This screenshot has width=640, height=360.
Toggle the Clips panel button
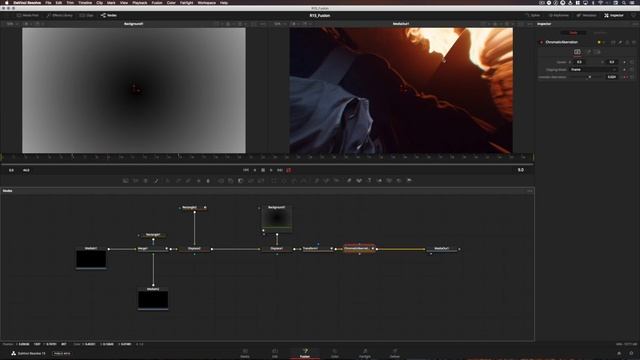(x=87, y=16)
